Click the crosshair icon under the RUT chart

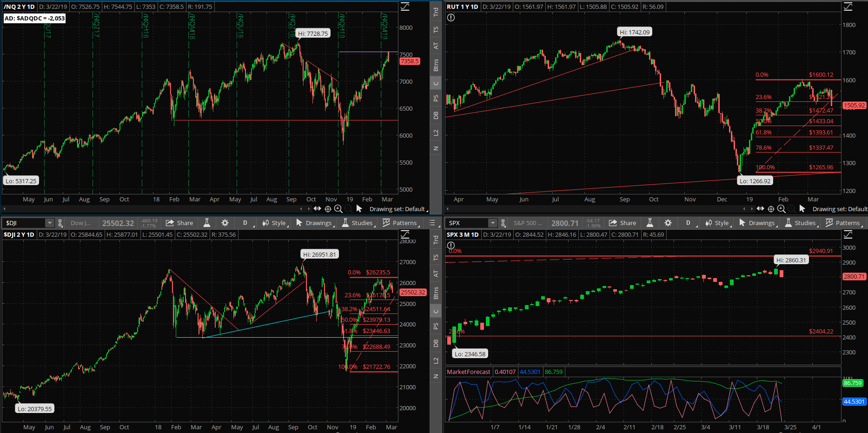[x=771, y=209]
